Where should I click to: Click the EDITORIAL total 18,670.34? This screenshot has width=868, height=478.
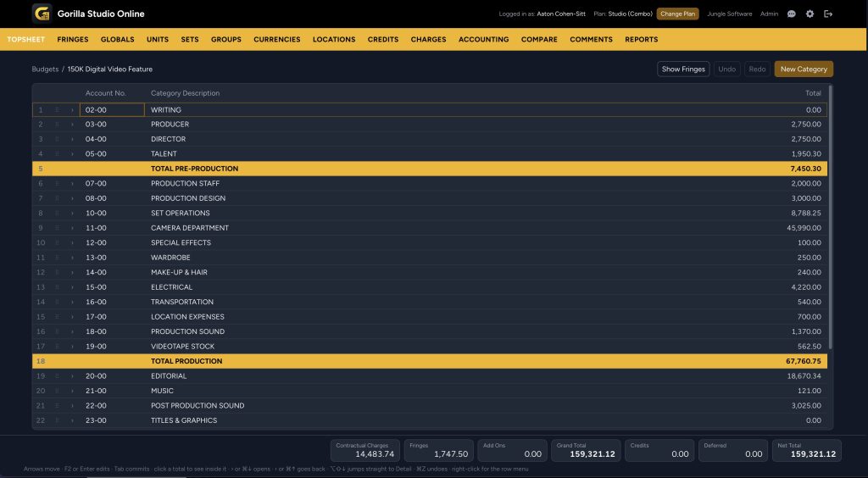click(x=804, y=376)
